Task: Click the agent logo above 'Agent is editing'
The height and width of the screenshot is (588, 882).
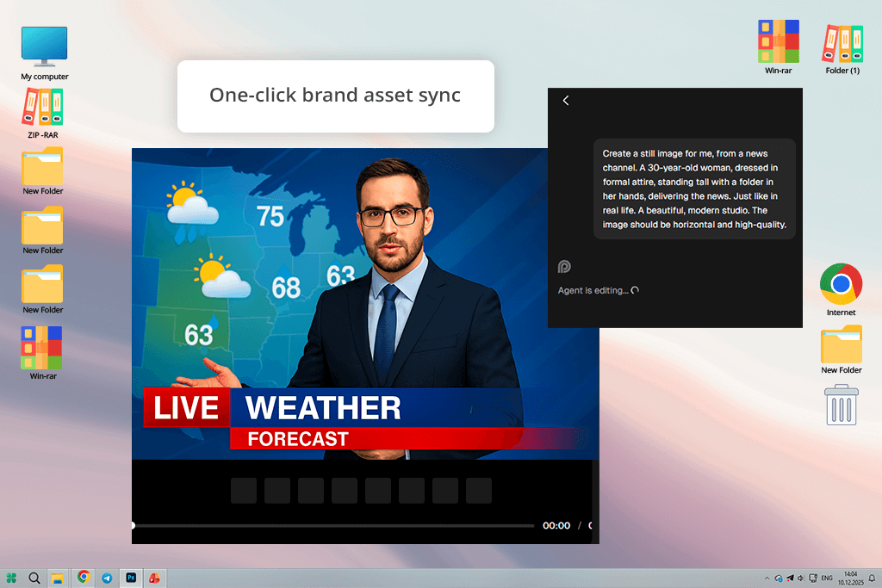Action: click(564, 267)
